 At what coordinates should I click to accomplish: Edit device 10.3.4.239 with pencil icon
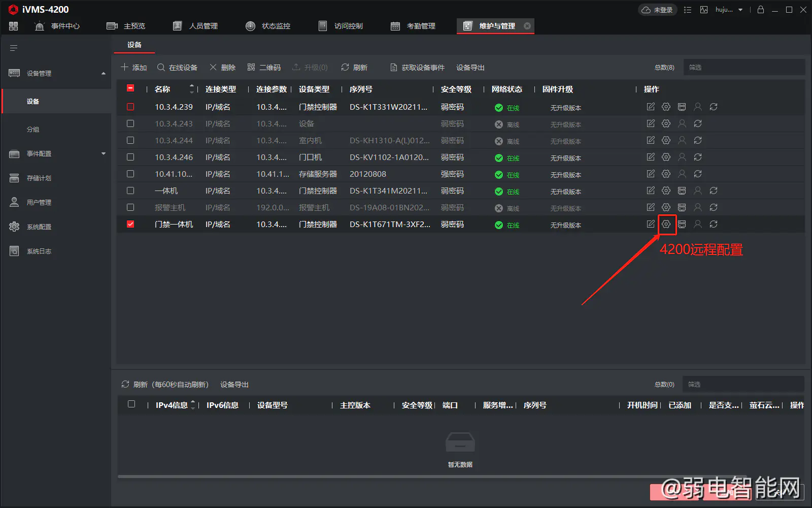pos(651,107)
